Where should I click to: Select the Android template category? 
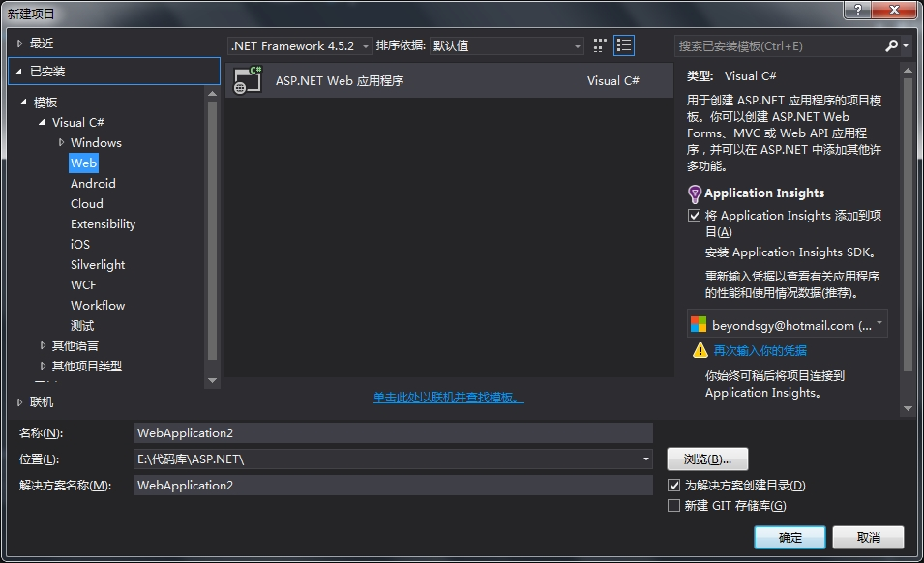pyautogui.click(x=93, y=183)
